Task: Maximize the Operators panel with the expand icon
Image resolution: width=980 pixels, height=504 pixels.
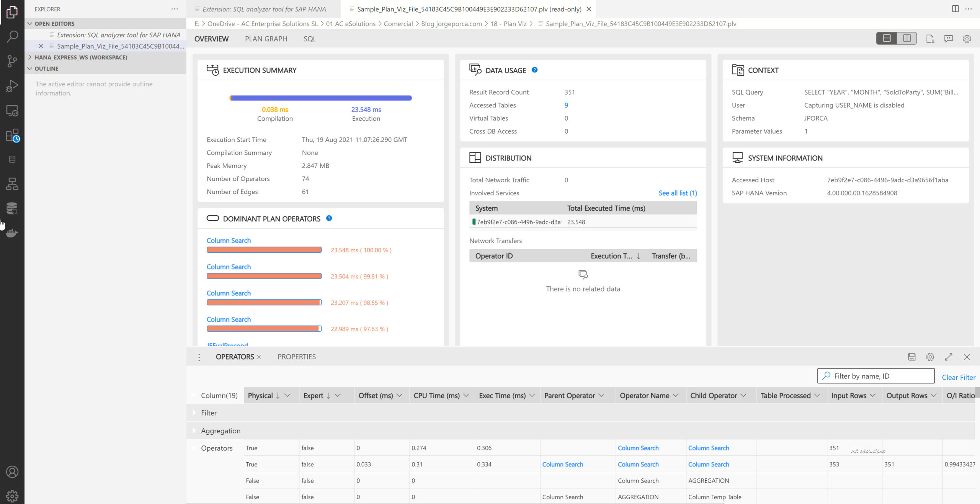Action: (x=949, y=357)
